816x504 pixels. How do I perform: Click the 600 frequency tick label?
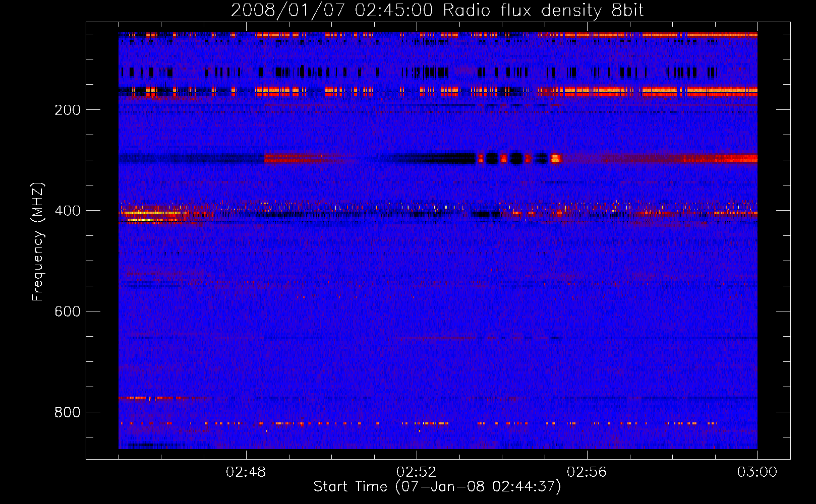click(x=68, y=312)
